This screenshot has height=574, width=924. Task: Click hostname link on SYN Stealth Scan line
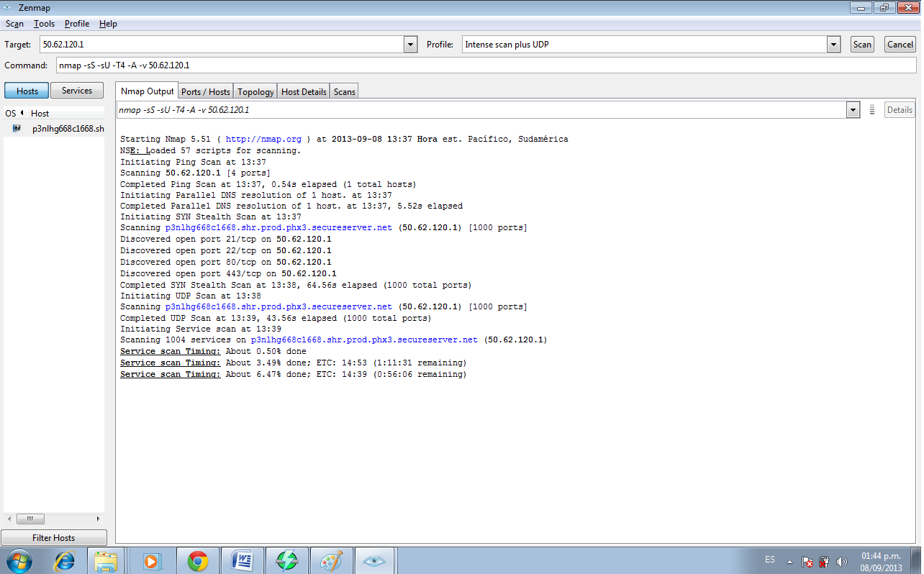[x=278, y=228]
